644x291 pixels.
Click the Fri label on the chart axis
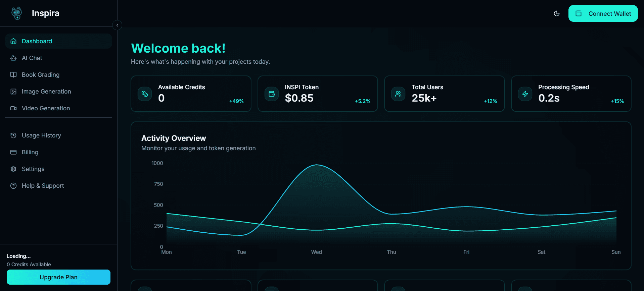(x=466, y=252)
